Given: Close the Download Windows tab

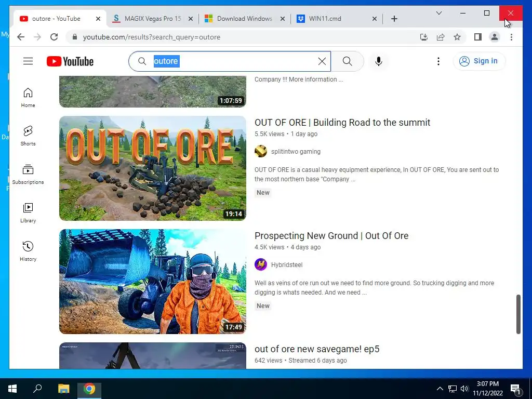Looking at the screenshot, I should click(x=282, y=19).
